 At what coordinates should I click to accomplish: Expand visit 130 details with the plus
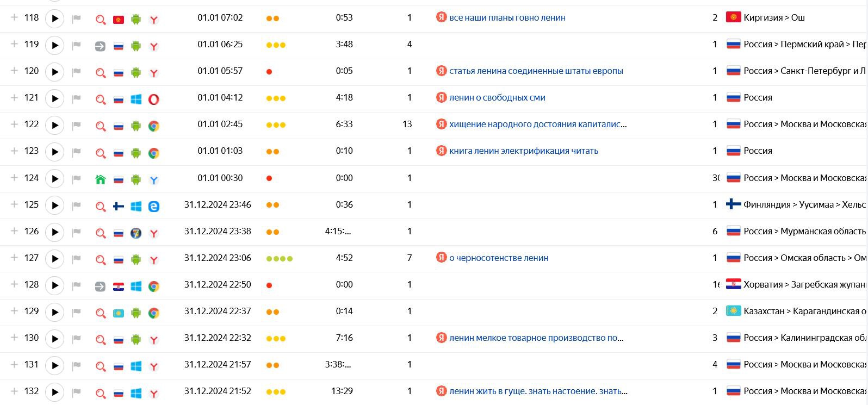(x=15, y=338)
